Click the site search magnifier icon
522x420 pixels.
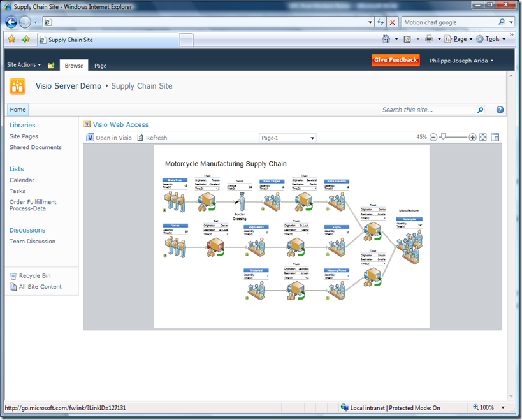click(x=480, y=110)
